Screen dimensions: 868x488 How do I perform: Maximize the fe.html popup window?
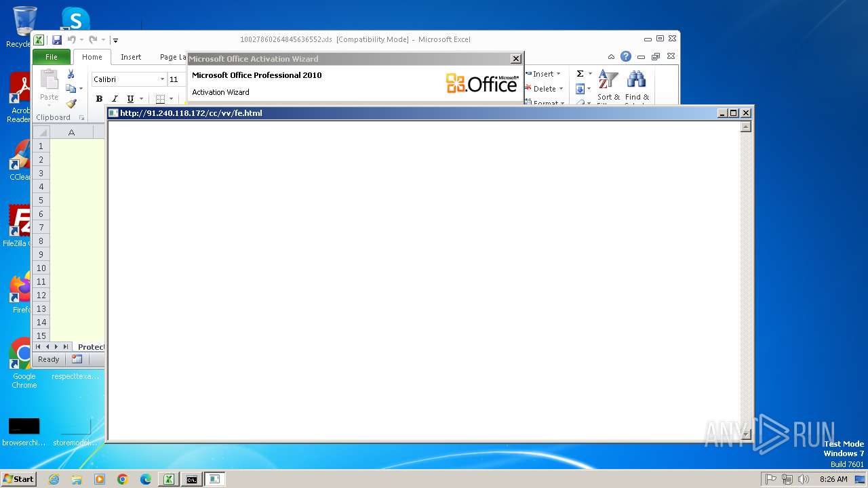tap(733, 113)
